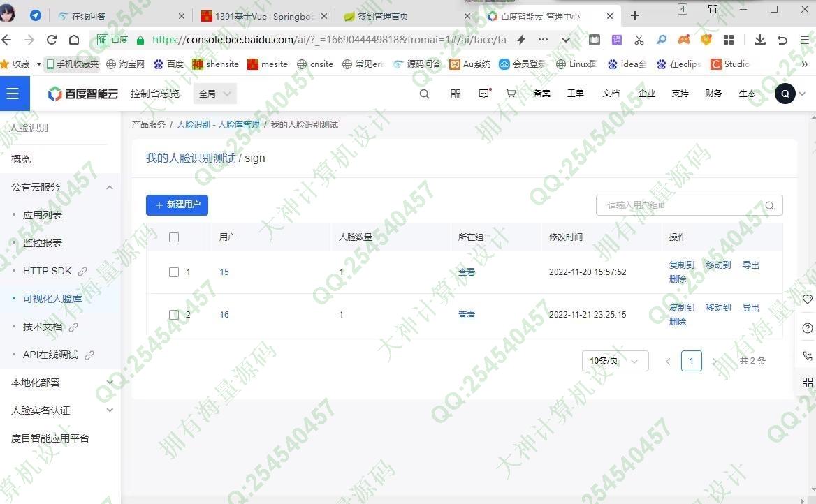Click 删除 for user 15 row
Viewport: 816px width, 504px height.
[678, 279]
